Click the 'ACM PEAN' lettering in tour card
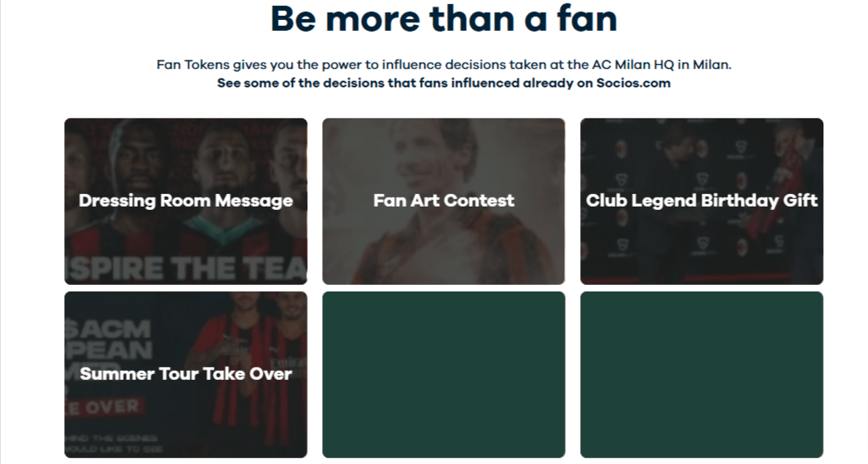Screen dimensions: 868x464 tap(108, 339)
